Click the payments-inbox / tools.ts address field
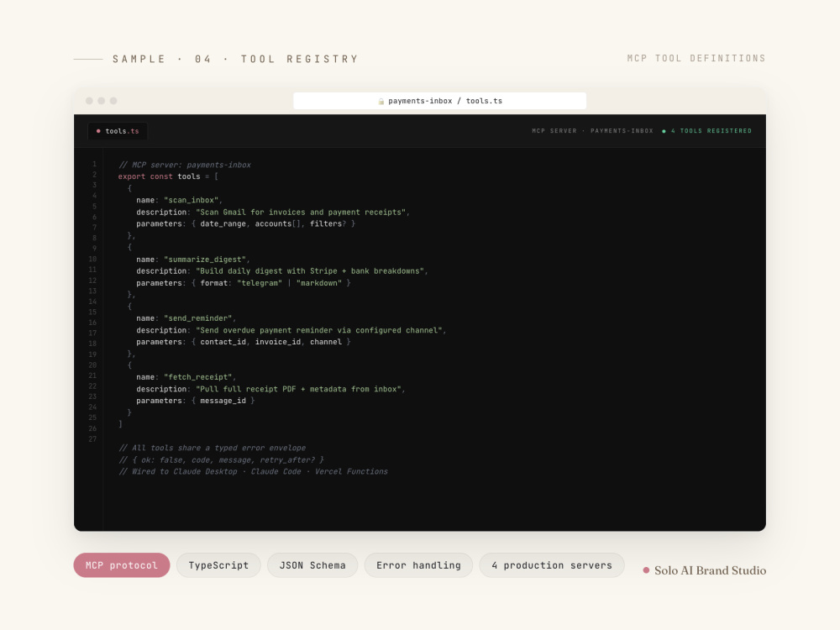Viewport: 840px width, 630px height. tap(439, 101)
